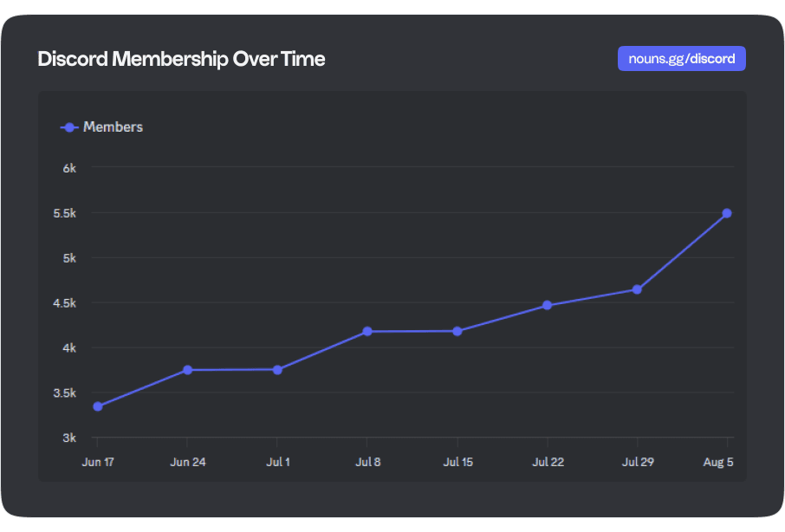Click the Jul 22 data point
The height and width of the screenshot is (532, 785).
coord(547,305)
